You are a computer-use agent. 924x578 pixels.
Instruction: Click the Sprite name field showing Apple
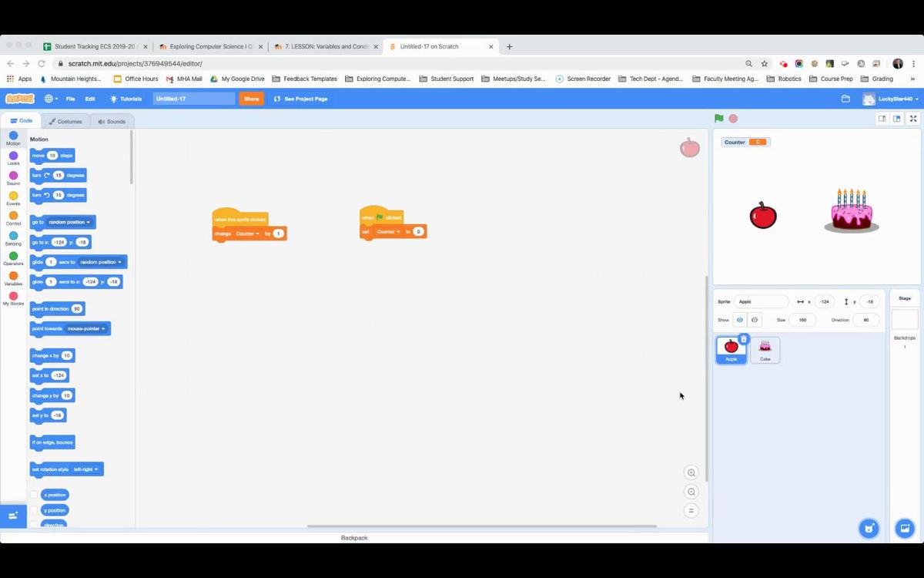(x=761, y=301)
